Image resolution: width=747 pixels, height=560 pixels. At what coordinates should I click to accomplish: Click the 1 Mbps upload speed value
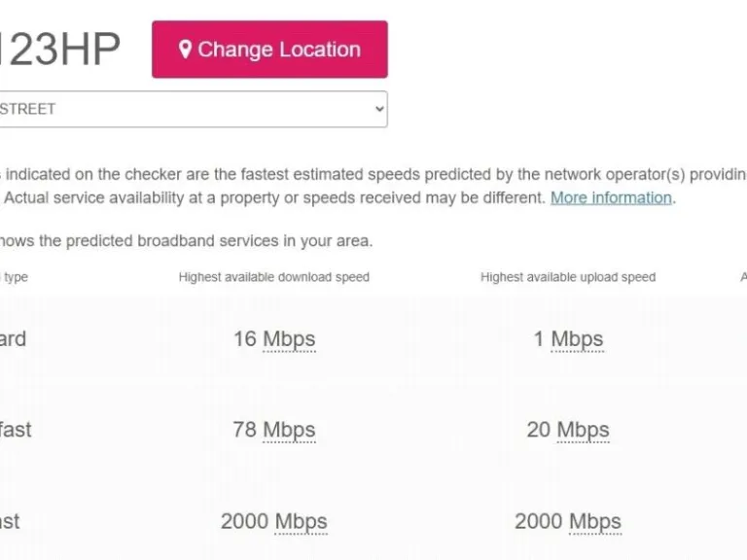568,339
